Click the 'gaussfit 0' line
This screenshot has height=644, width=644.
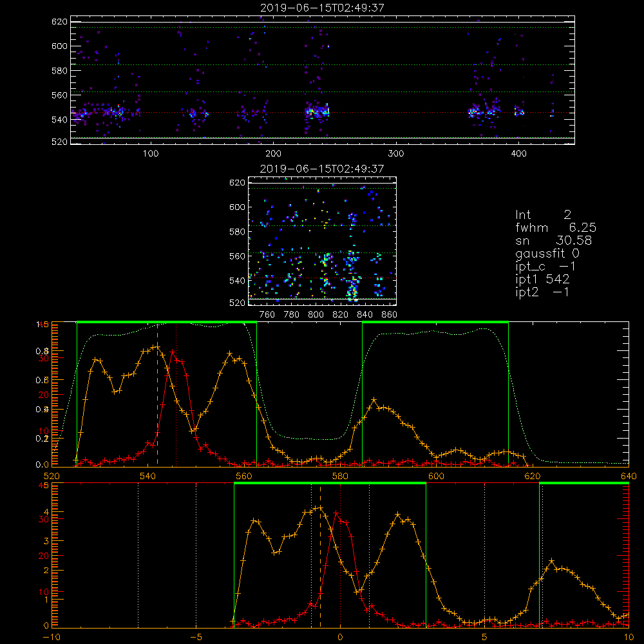click(x=547, y=254)
